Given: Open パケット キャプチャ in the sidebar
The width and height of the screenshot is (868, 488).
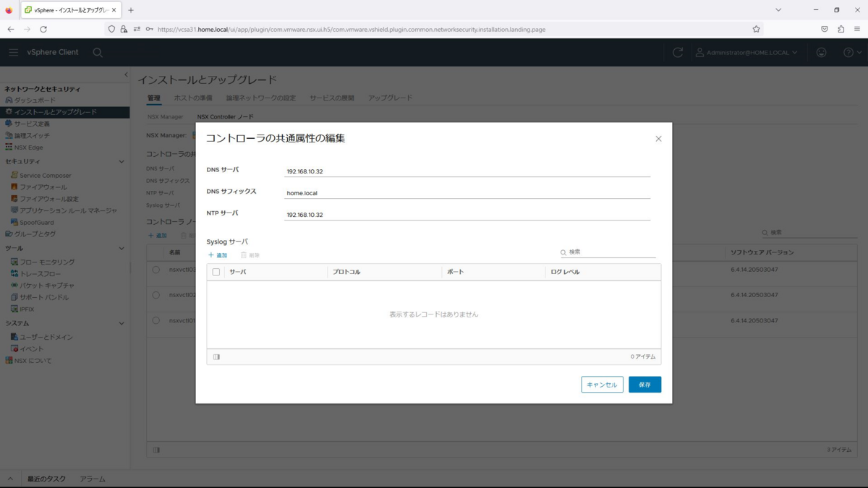Looking at the screenshot, I should 47,286.
